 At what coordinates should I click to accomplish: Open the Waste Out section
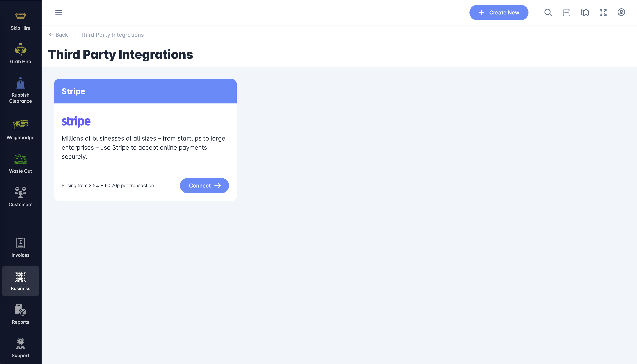(x=21, y=164)
